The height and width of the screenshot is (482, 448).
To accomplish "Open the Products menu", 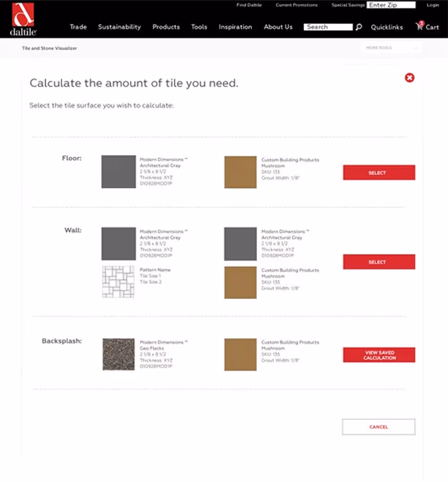I will coord(166,27).
